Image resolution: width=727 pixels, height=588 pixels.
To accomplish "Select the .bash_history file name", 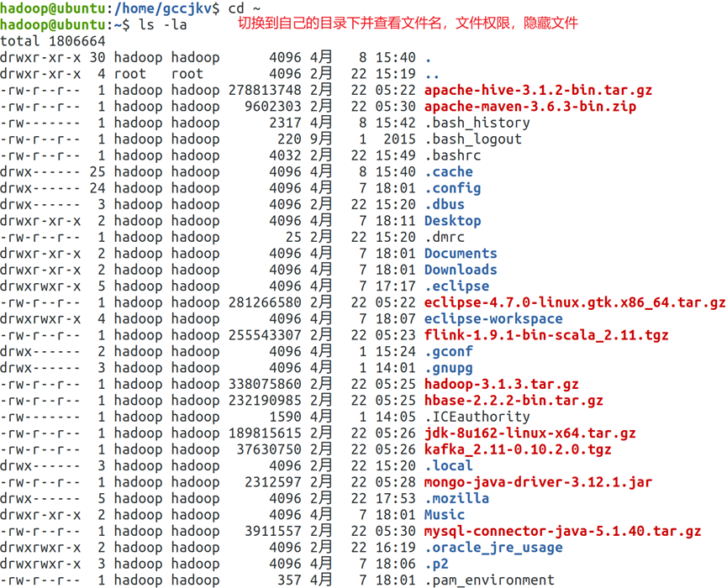I will pyautogui.click(x=477, y=123).
